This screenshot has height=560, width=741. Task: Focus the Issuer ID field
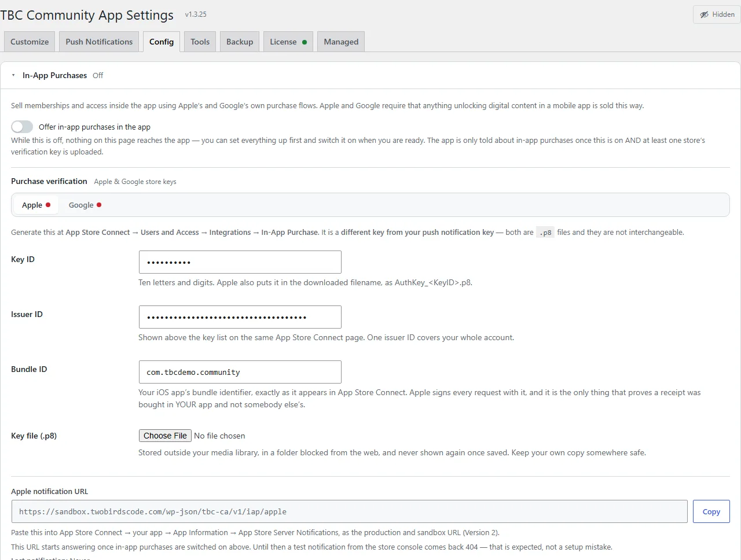tap(240, 317)
